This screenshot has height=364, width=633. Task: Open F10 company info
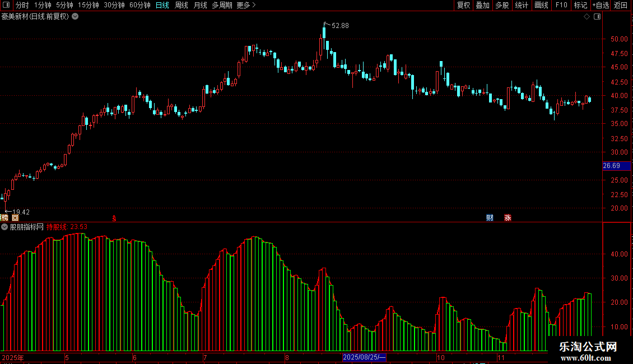pos(561,5)
